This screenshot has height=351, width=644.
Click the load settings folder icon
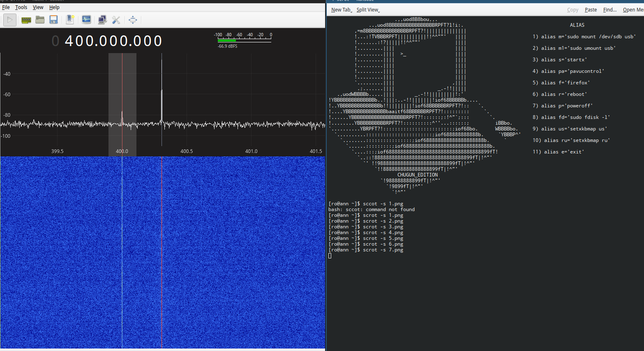(x=40, y=20)
